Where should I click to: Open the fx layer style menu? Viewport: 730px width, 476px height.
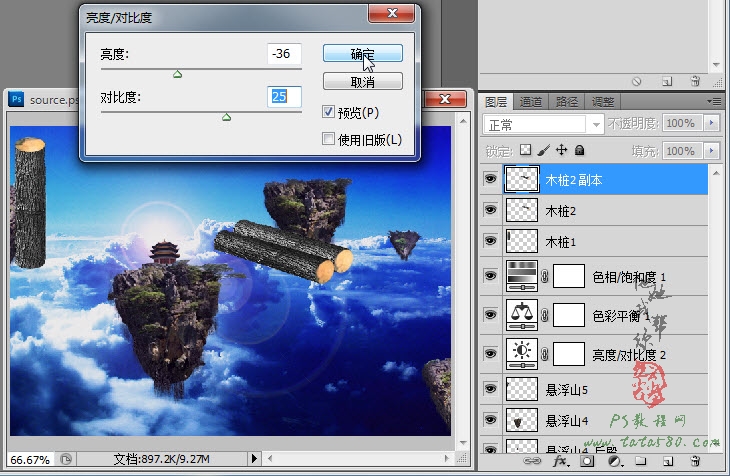pos(560,461)
